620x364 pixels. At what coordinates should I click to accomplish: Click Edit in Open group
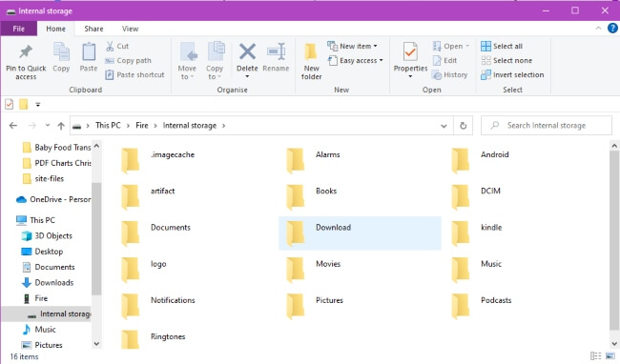click(444, 60)
